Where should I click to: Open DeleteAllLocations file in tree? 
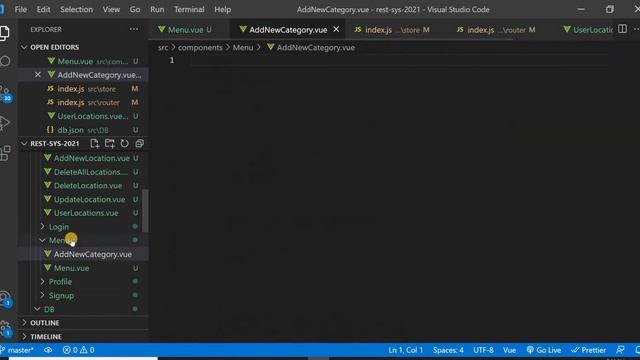coord(83,172)
